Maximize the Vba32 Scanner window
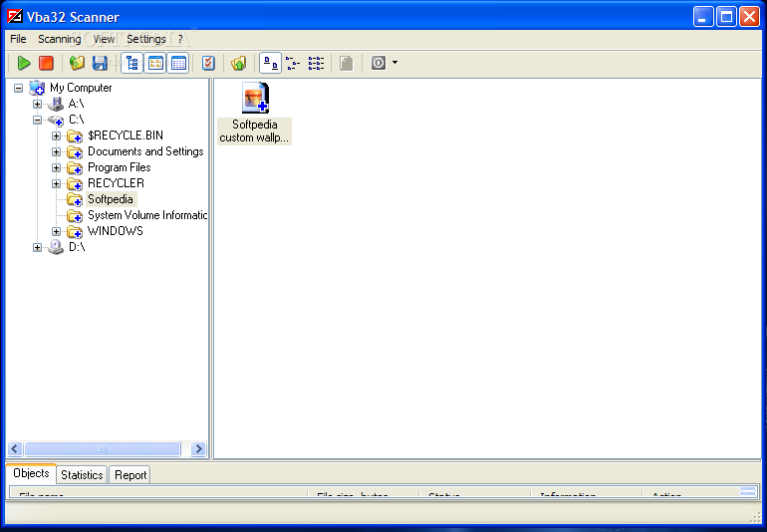This screenshot has width=767, height=532. 726,17
